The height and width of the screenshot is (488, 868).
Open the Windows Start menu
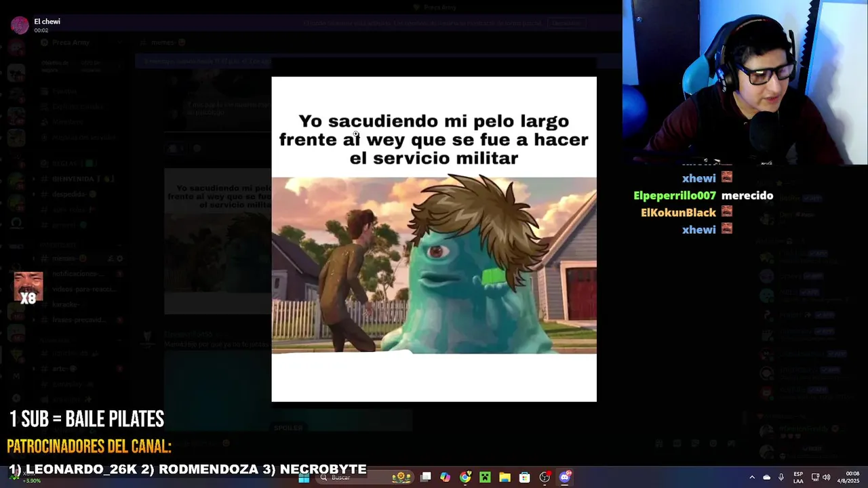point(304,477)
